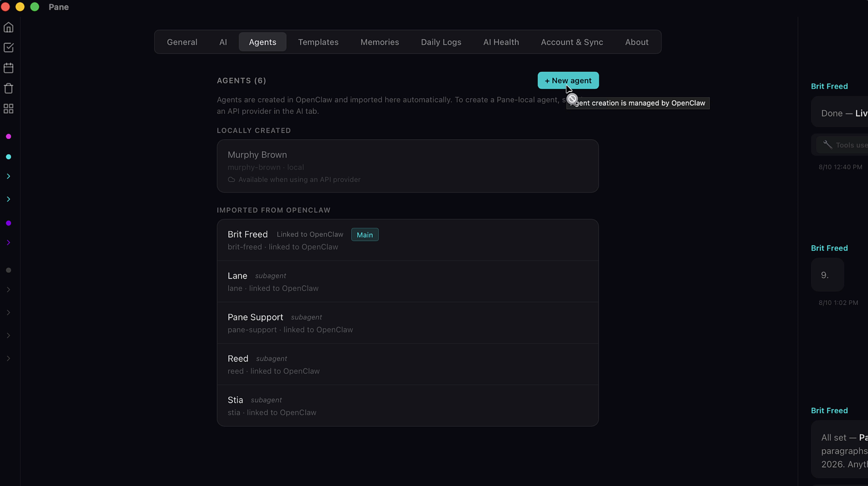
Task: Open the Pane Support subagent row
Action: pyautogui.click(x=408, y=323)
